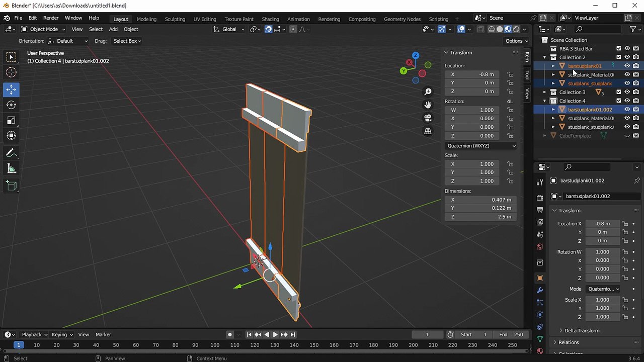Open the timeline Playback popover
The width and height of the screenshot is (644, 362).
pyautogui.click(x=34, y=335)
